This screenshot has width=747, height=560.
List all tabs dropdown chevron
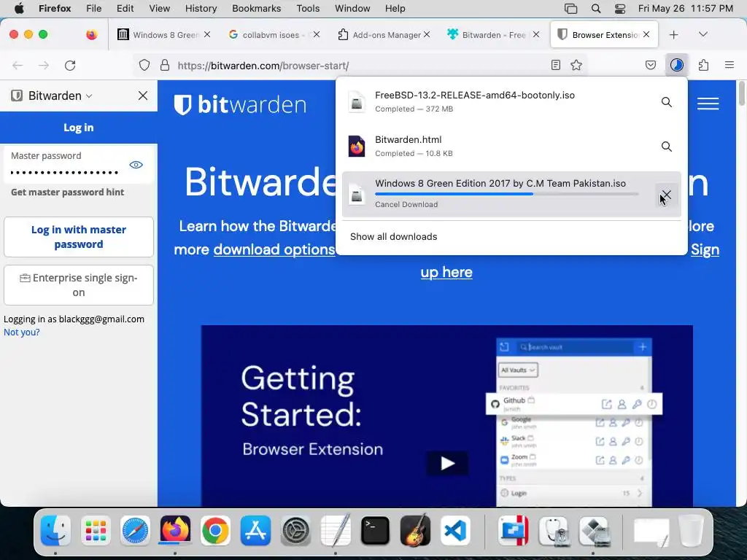click(703, 34)
